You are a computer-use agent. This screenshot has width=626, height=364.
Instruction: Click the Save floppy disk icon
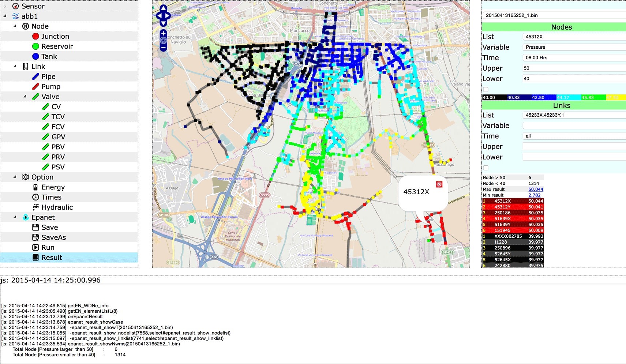point(35,228)
